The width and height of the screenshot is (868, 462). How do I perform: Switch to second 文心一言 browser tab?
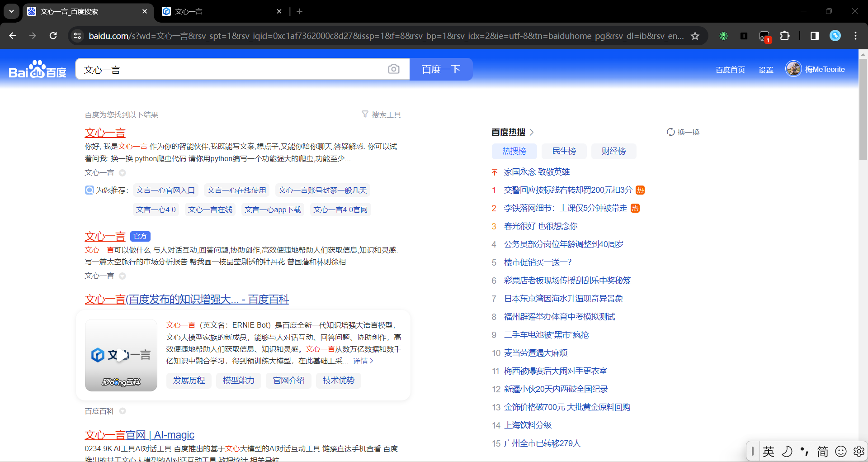pyautogui.click(x=222, y=11)
